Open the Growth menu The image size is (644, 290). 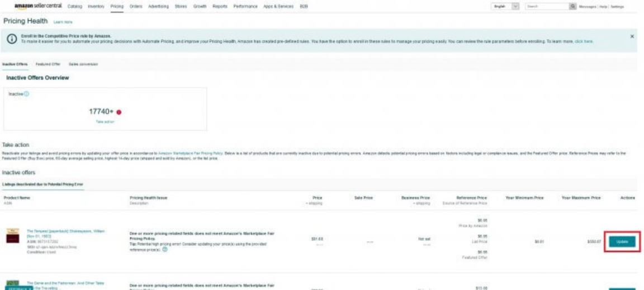200,7
